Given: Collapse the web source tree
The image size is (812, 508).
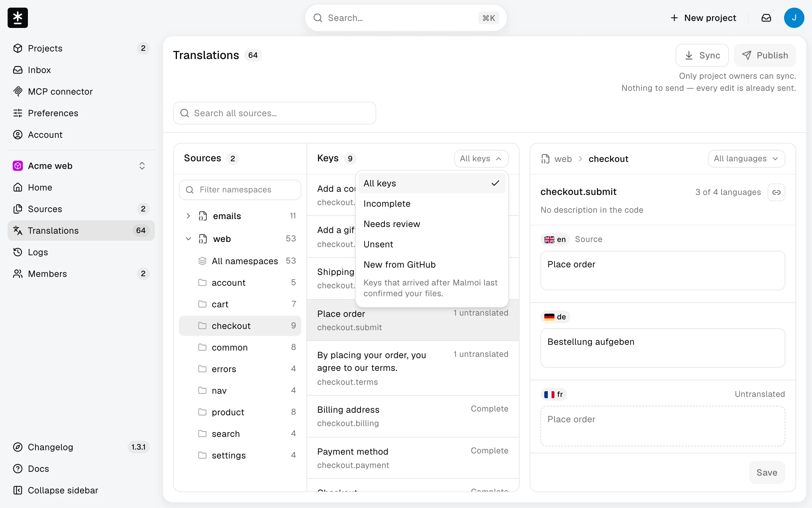Looking at the screenshot, I should click(188, 239).
